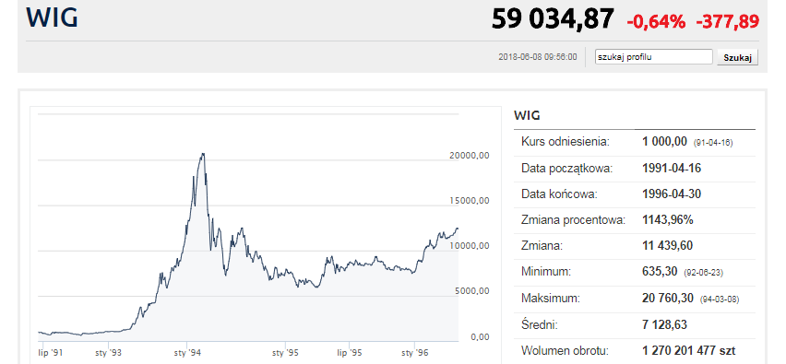
Task: Click the Minimum value 635,30
Action: [x=658, y=272]
